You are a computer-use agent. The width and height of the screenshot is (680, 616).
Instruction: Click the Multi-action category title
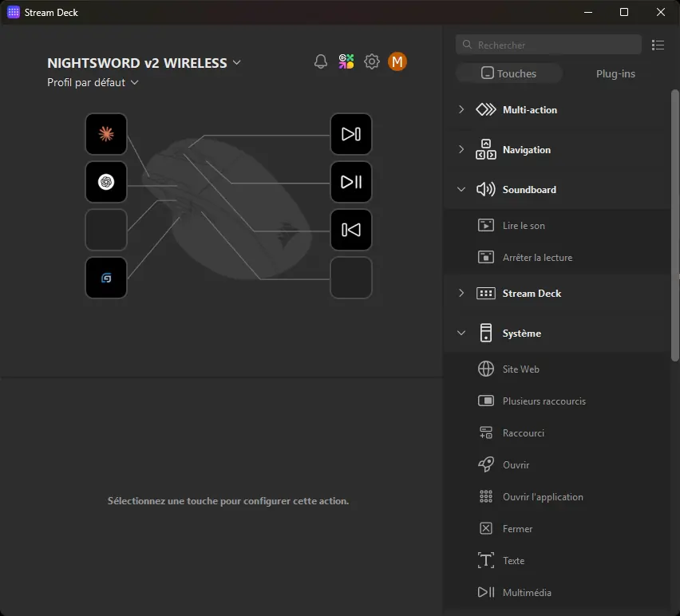tap(529, 109)
